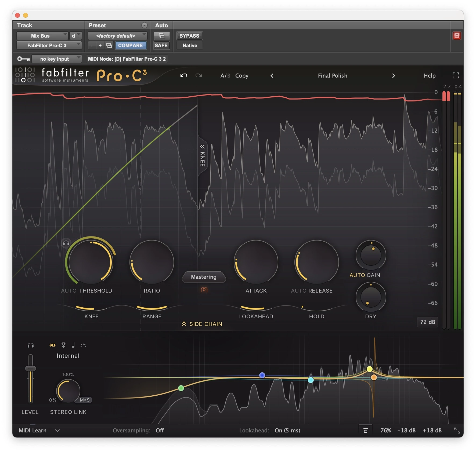
Task: Open the Mastering style menu
Action: [204, 277]
